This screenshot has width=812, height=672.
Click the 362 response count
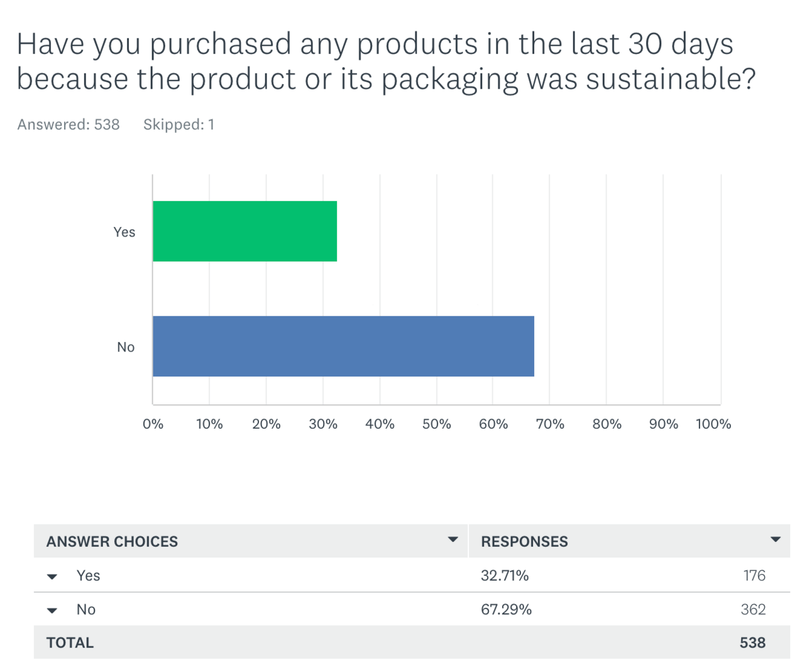[x=753, y=609]
